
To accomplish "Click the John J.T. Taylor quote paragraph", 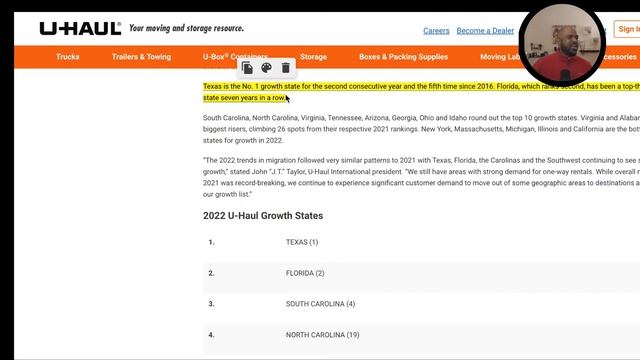I will click(x=421, y=177).
